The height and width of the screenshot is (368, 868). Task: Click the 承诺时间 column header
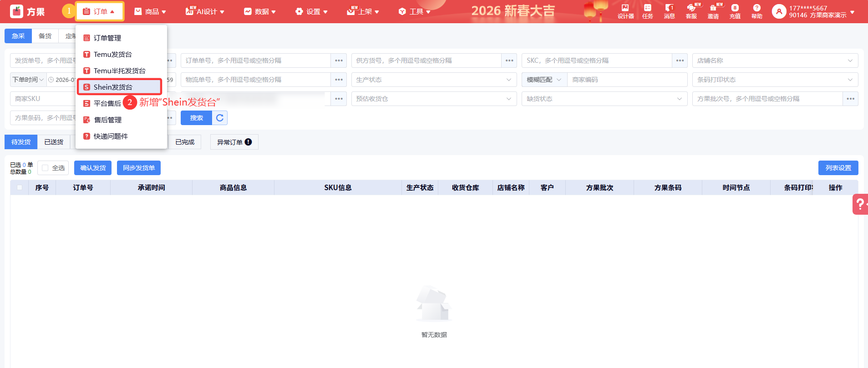pyautogui.click(x=152, y=187)
